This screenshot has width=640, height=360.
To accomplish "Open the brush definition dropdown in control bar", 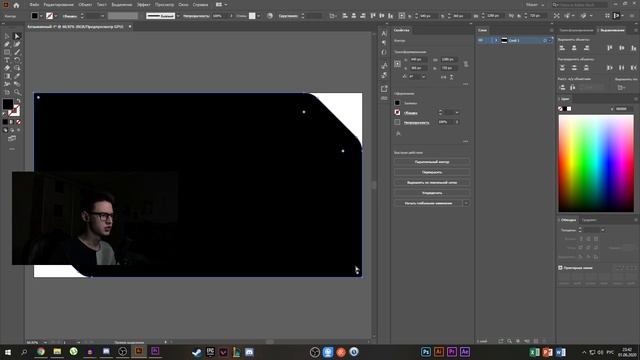I will tap(178, 16).
